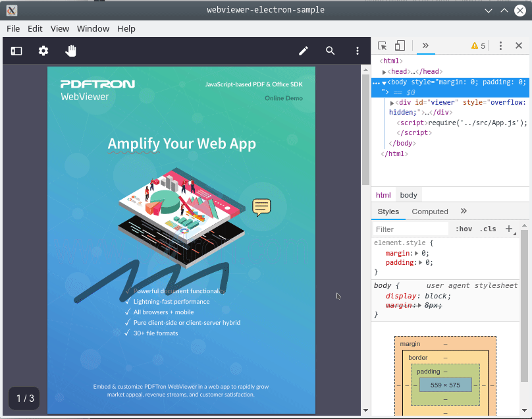Activate DevTools inspect element picker
Viewport: 532px width, 419px height.
[382, 45]
